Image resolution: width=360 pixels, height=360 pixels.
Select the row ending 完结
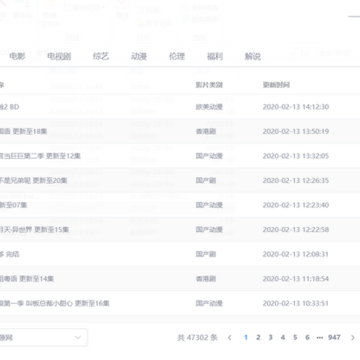coord(180,254)
